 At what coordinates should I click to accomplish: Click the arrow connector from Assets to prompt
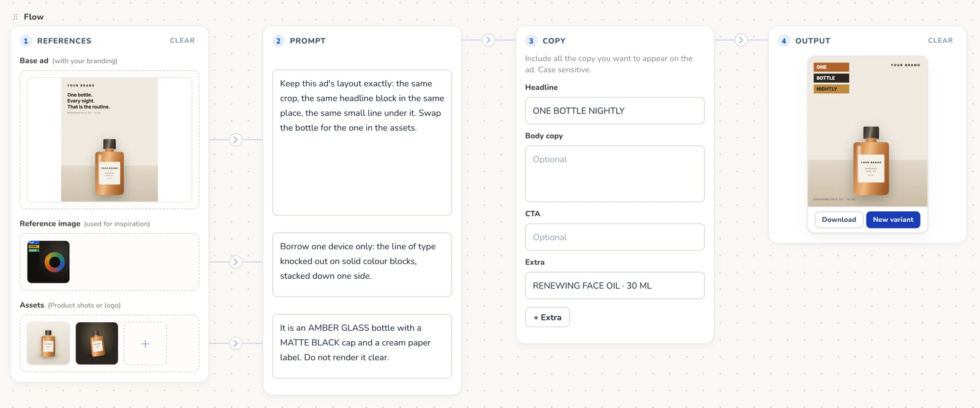coord(235,344)
